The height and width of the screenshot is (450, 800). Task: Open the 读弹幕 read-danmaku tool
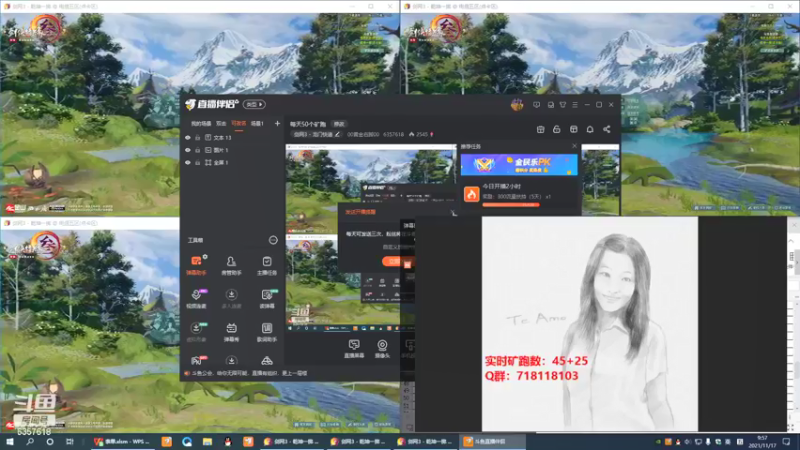267,298
